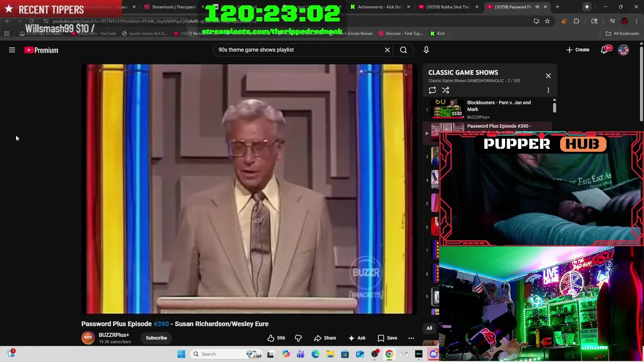Open Discord from taskbar
This screenshot has height=362, width=644.
click(x=434, y=354)
